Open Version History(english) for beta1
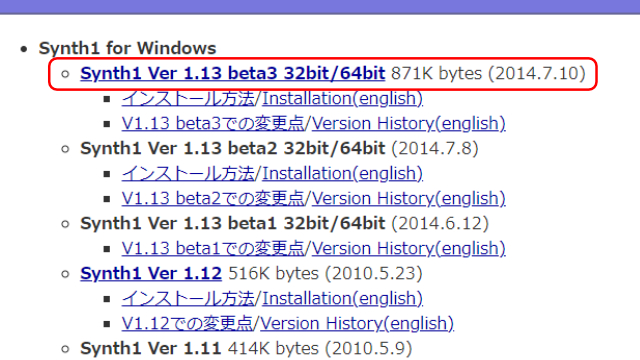Screen dimensions: 640x360 409,248
